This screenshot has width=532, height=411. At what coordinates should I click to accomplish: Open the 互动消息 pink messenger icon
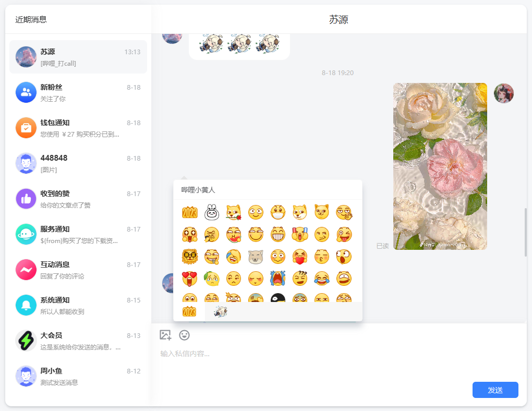tap(26, 270)
